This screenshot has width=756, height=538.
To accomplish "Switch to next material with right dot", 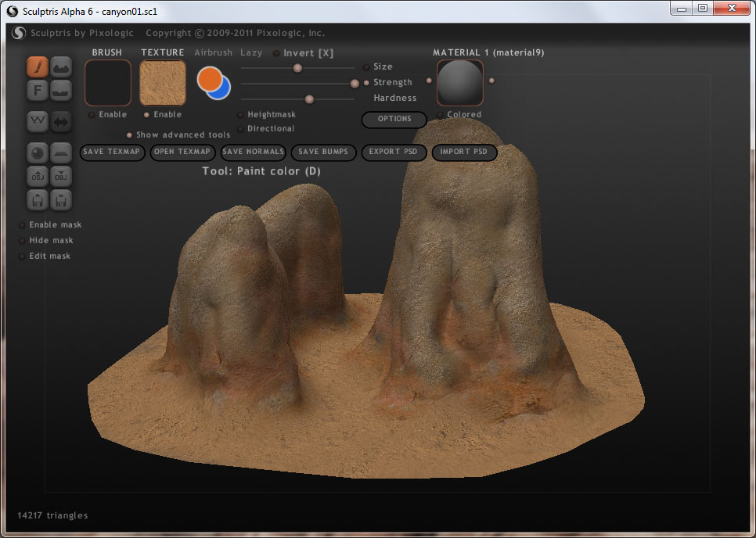I will [x=491, y=81].
